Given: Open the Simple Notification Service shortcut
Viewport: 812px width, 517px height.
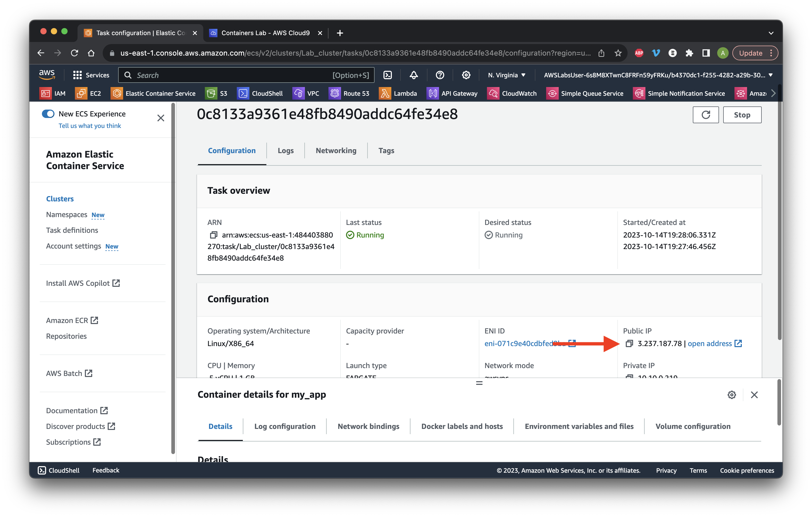Looking at the screenshot, I should pos(679,94).
